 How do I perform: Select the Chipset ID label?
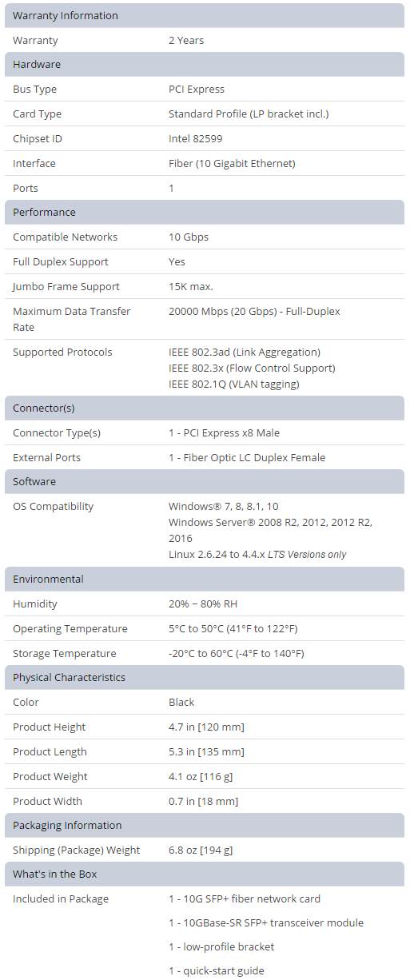tap(38, 138)
